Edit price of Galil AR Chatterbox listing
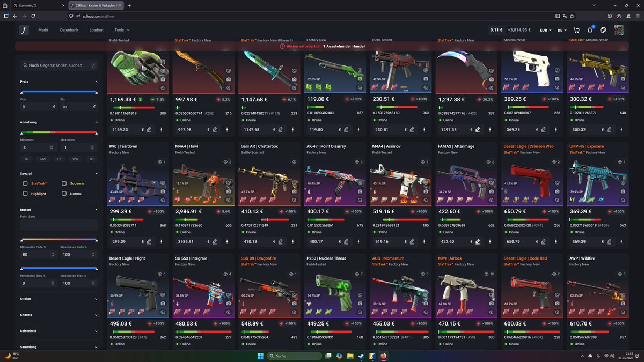This screenshot has height=362, width=644. 280,242
